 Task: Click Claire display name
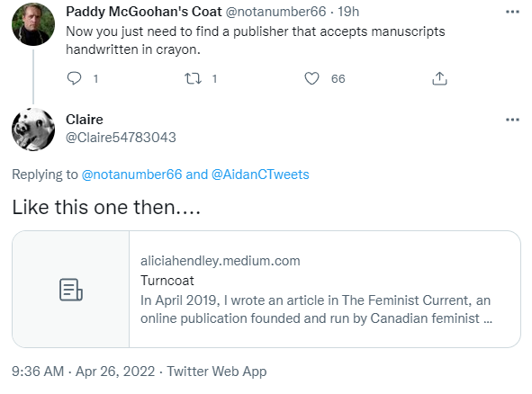(85, 120)
